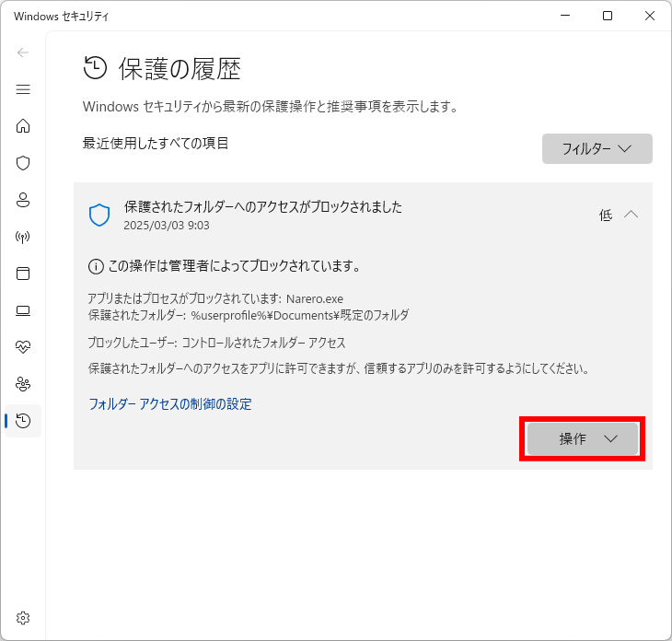
Task: Select Protection history clock icon in sidebar
Action: (x=23, y=421)
